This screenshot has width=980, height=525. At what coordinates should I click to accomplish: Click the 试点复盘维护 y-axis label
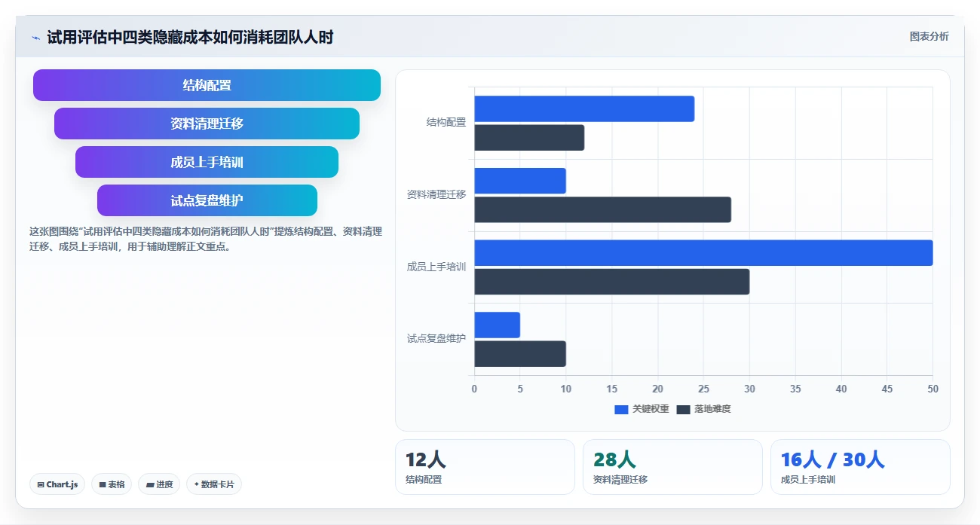point(436,339)
